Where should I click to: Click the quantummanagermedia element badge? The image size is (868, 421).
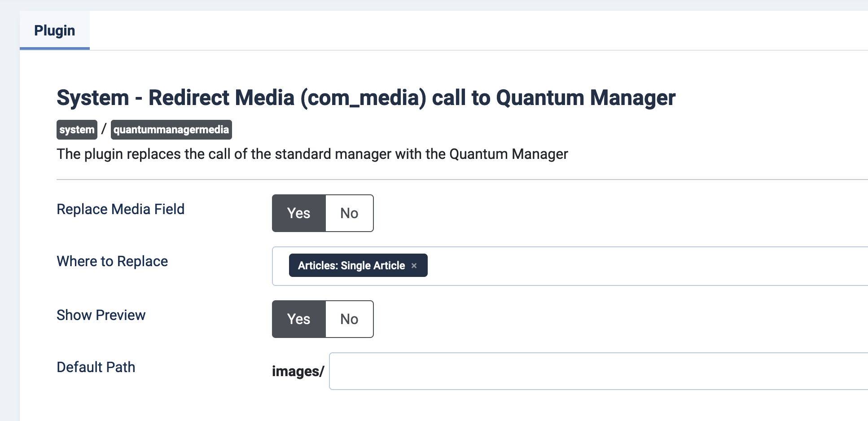tap(171, 130)
